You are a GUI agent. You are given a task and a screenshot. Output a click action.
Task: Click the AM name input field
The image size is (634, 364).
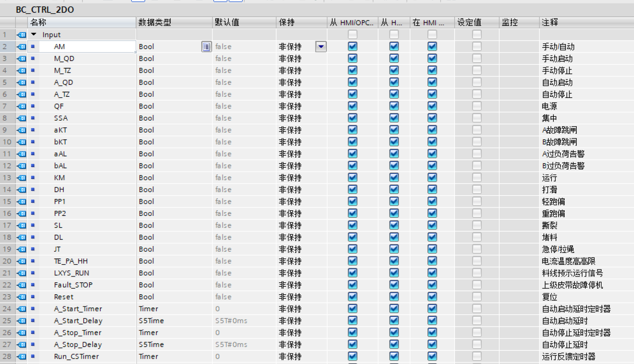[81, 47]
